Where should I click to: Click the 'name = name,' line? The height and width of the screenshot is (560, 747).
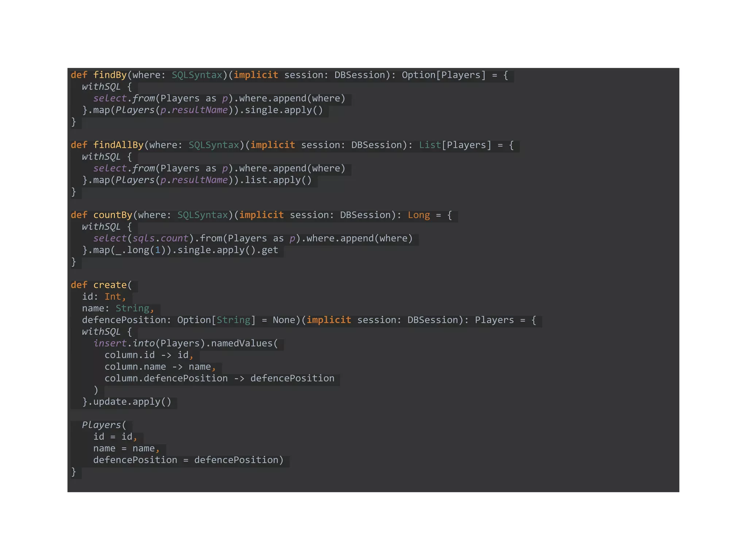(127, 448)
